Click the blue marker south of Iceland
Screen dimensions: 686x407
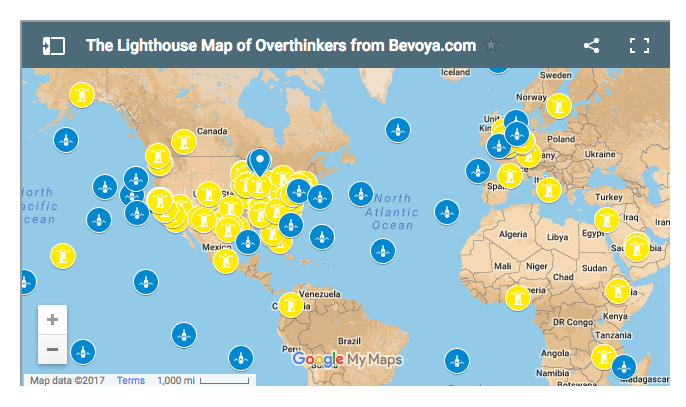[x=398, y=129]
